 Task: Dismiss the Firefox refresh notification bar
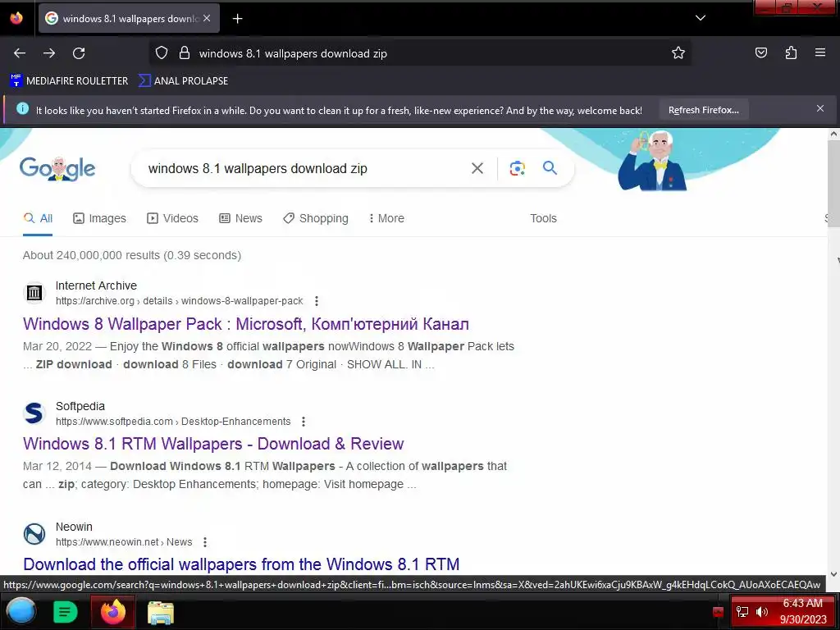point(820,109)
